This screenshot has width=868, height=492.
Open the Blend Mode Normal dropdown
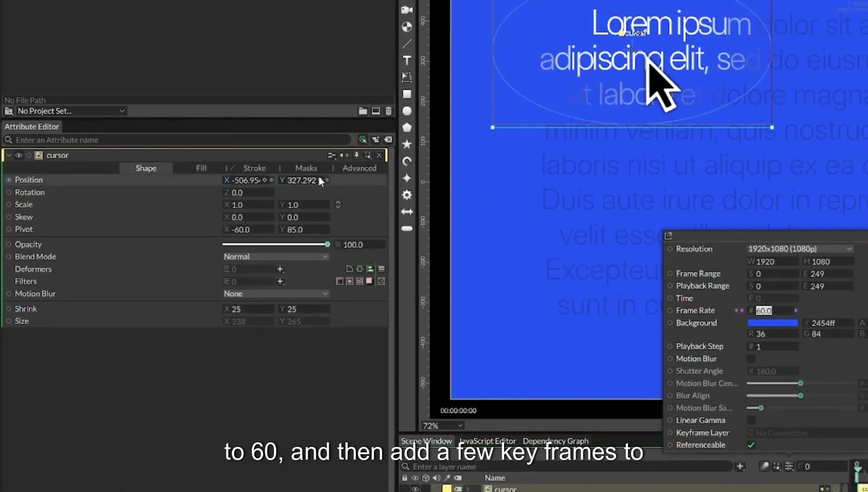(275, 256)
